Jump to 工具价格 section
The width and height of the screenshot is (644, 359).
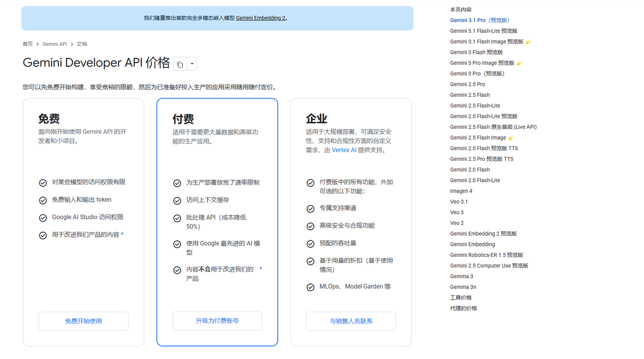click(x=461, y=298)
